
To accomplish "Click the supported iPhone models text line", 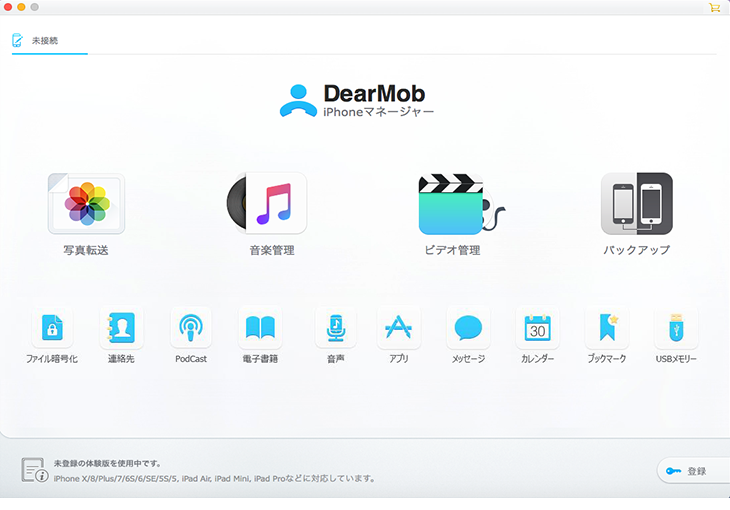I will point(214,478).
